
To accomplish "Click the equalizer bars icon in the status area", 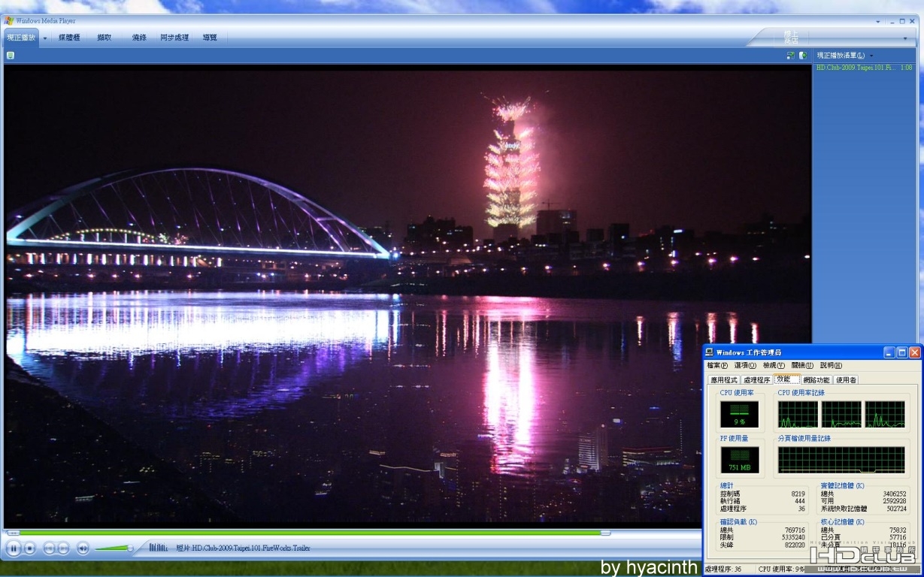I will tap(158, 548).
